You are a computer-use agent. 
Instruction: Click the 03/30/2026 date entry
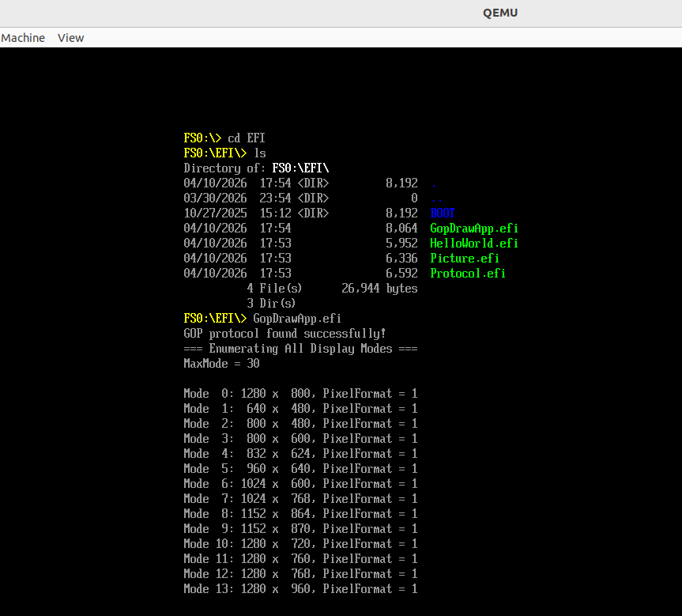[215, 198]
